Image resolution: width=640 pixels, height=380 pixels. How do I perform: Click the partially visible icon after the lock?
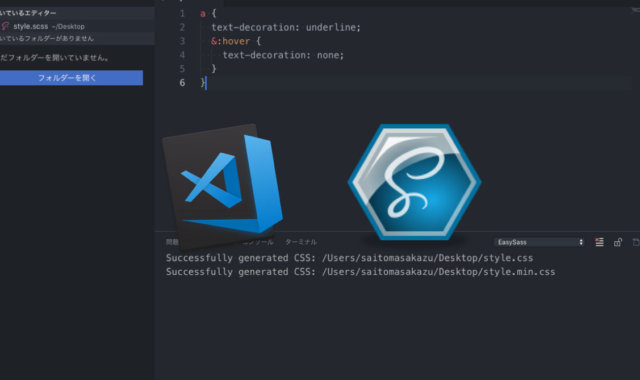[636, 242]
